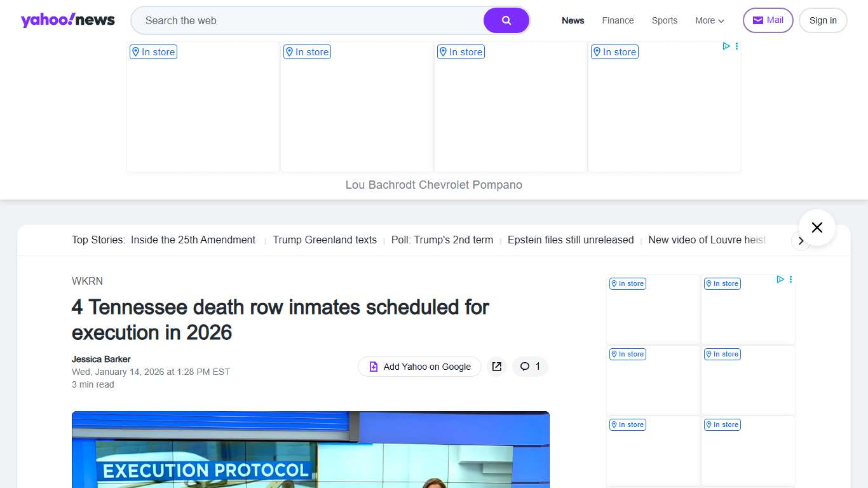Click the purple search magnifier button

click(x=506, y=20)
